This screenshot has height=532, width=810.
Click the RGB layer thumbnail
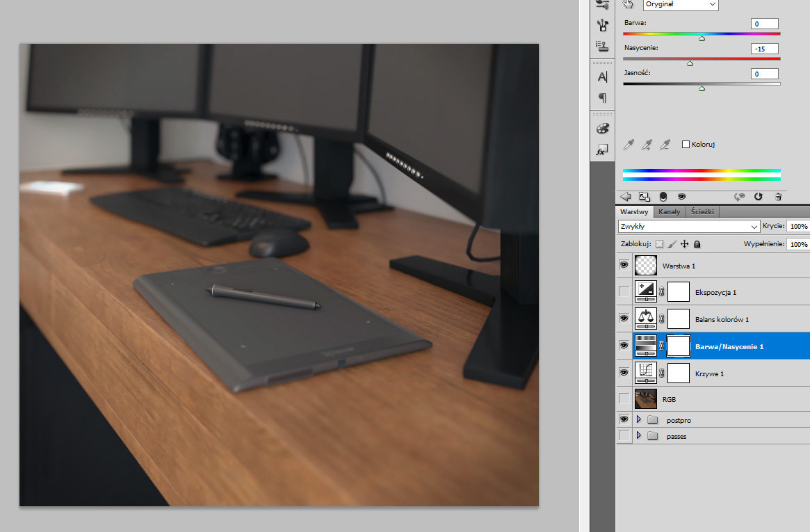click(646, 398)
